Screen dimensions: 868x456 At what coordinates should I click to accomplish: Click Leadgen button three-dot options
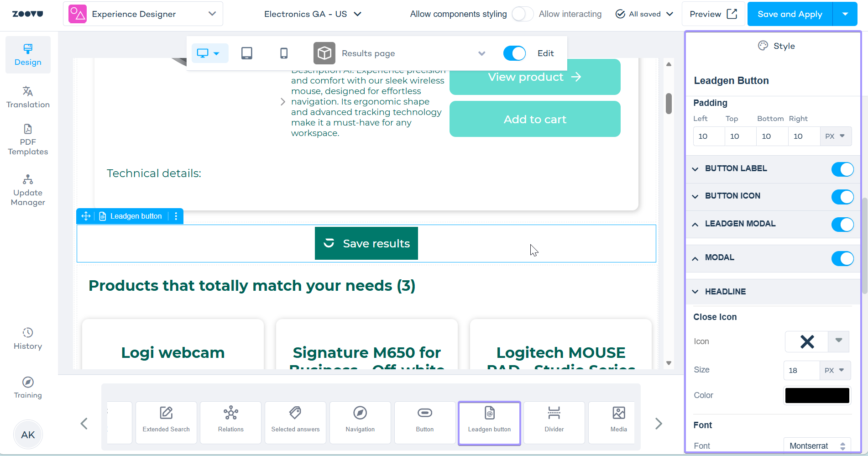176,216
